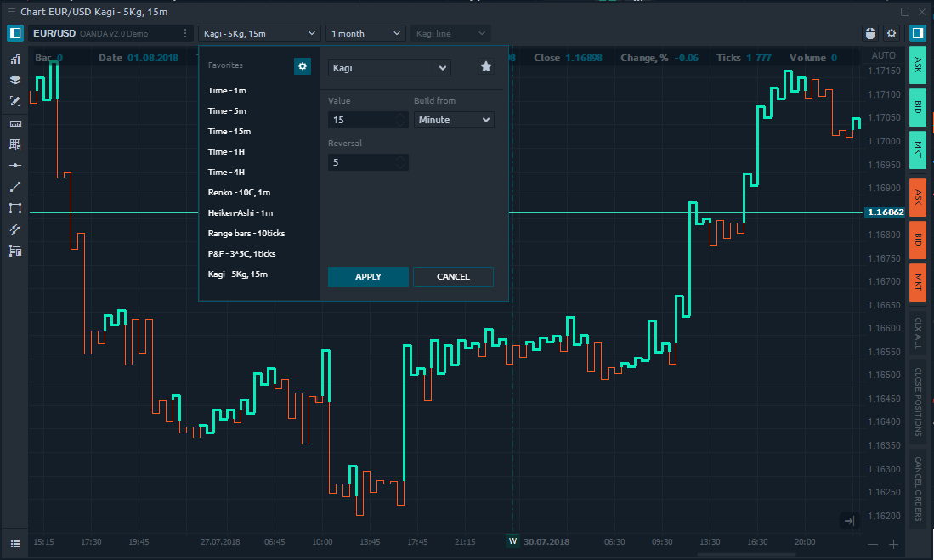Add Kagi settings to favorites with star
This screenshot has width=934, height=560.
click(486, 66)
